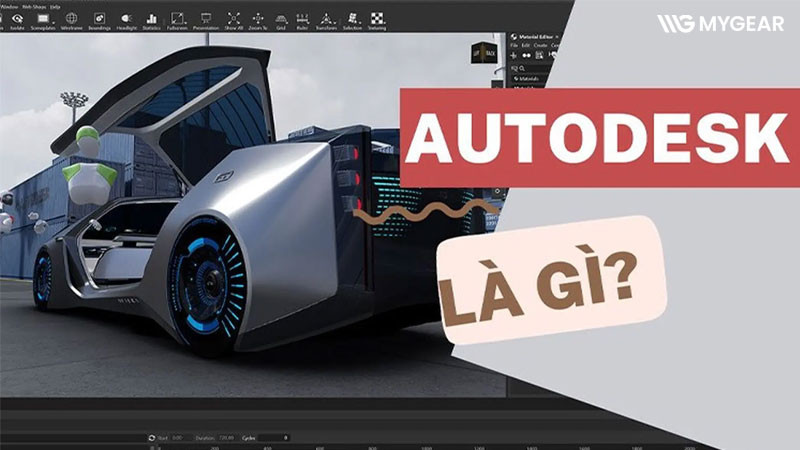
Task: Click the third Material Editor toolbar icon
Action: (x=539, y=55)
